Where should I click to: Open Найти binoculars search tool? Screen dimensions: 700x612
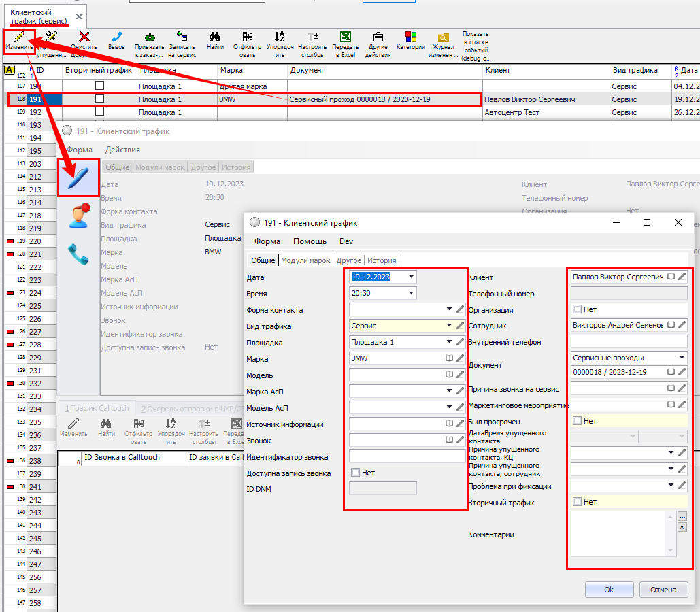tap(215, 37)
